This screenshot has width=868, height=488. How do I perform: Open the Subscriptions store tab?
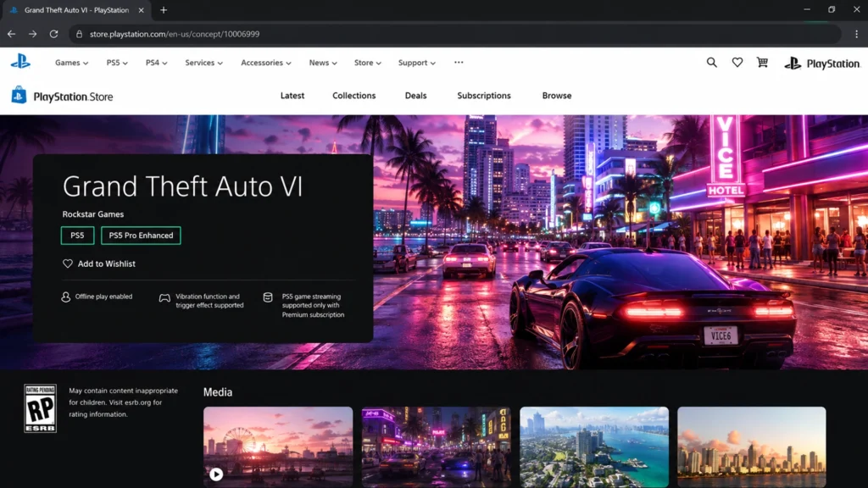tap(484, 96)
